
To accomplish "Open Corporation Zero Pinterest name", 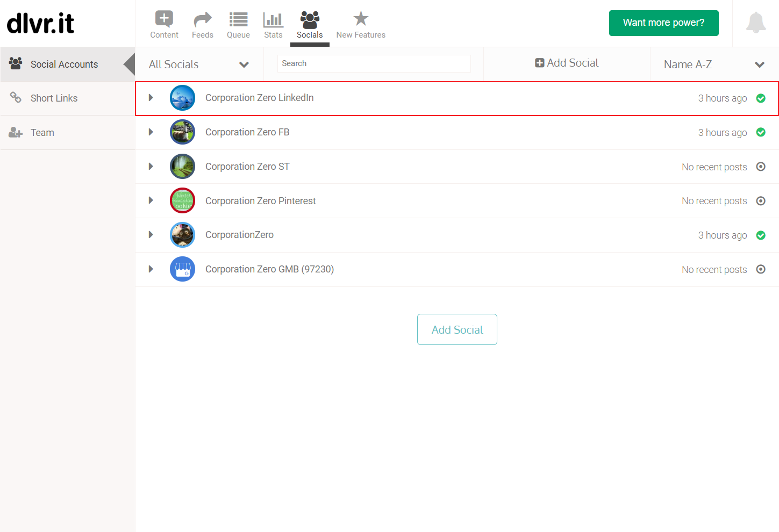I will (261, 201).
